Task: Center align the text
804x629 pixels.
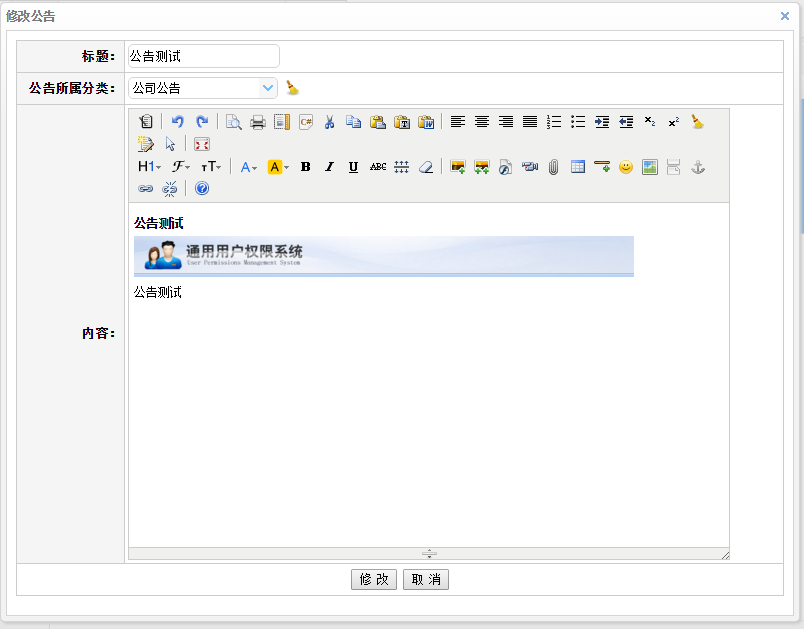Action: (482, 121)
